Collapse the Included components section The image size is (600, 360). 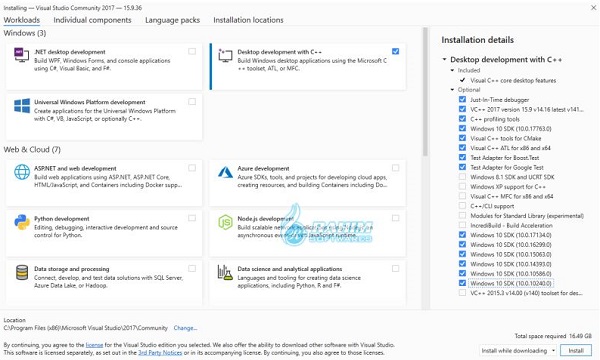coord(452,70)
